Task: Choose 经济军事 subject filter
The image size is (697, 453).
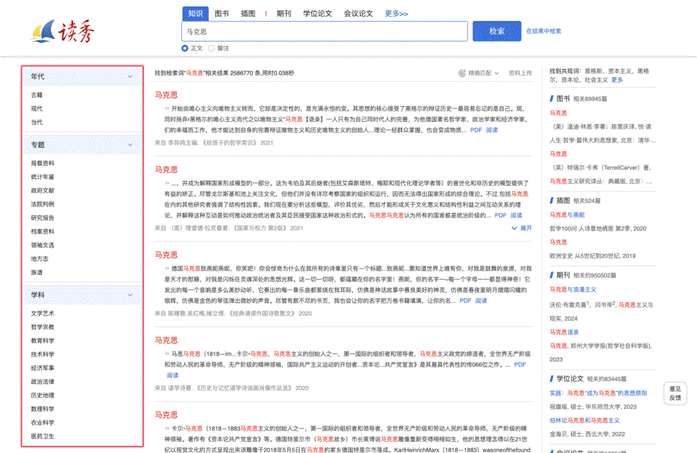Action: (43, 368)
